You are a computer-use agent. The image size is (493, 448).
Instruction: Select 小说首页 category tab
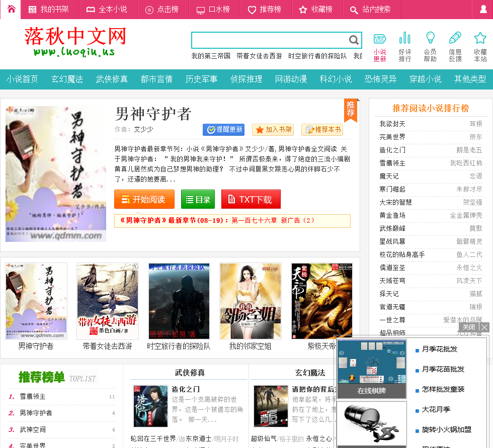pyautogui.click(x=22, y=79)
